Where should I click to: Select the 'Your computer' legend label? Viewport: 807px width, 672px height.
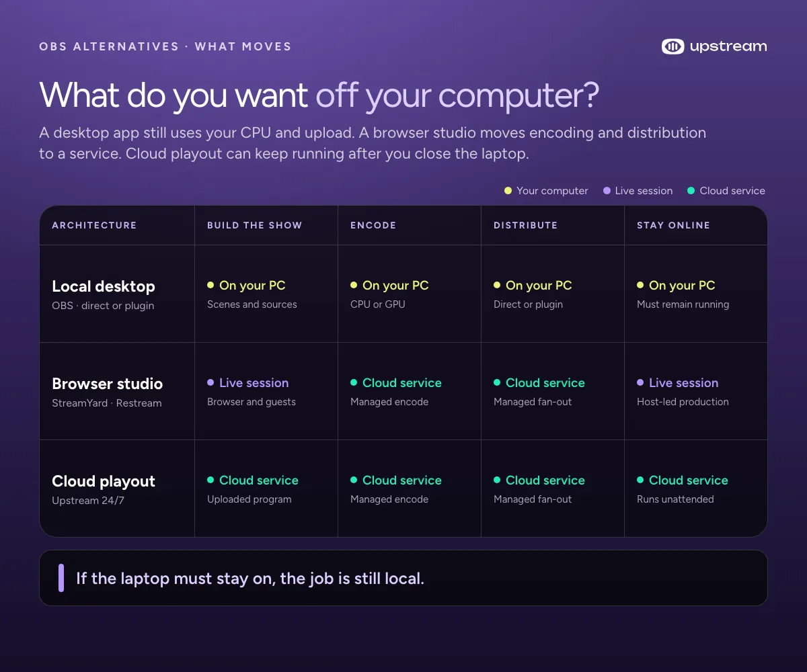point(552,191)
